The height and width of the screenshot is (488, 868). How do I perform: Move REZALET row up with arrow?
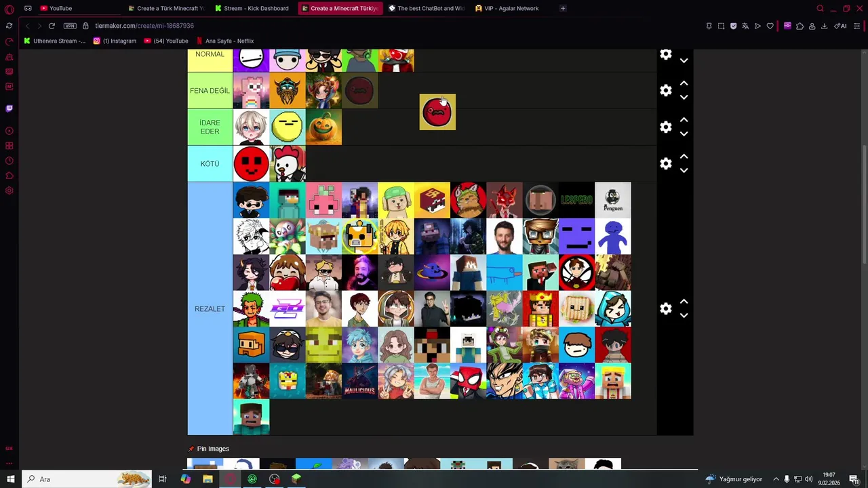point(684,302)
